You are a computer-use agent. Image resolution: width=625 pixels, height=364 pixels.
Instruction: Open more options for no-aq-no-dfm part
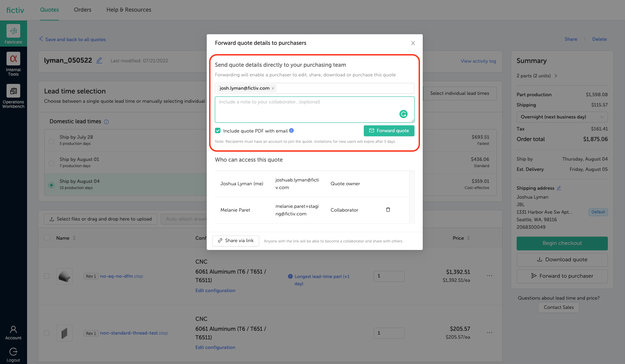tap(490, 276)
